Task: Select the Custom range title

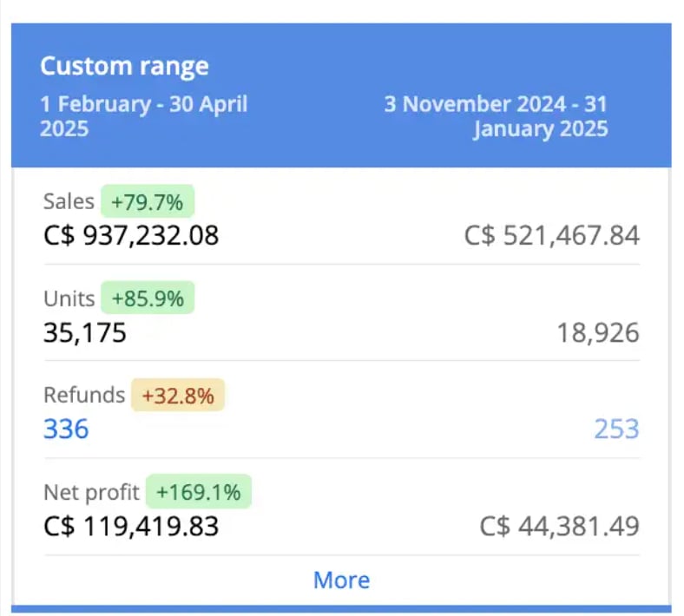Action: (x=124, y=66)
